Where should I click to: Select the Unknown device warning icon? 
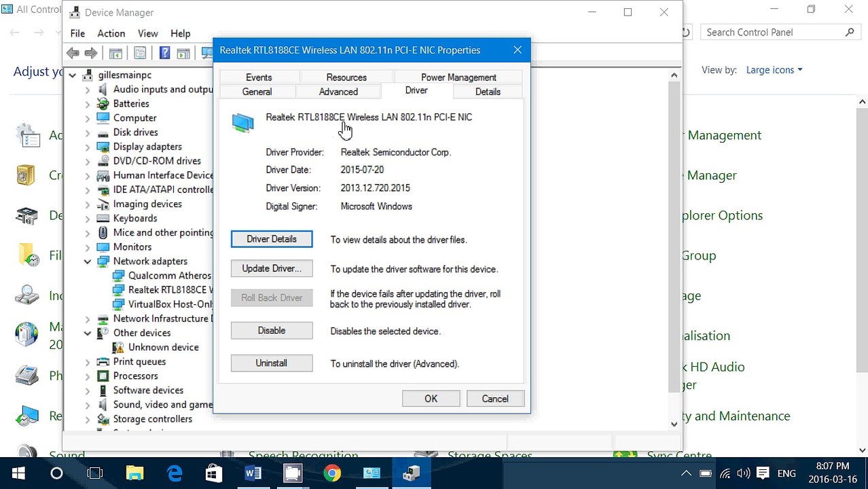click(x=118, y=347)
